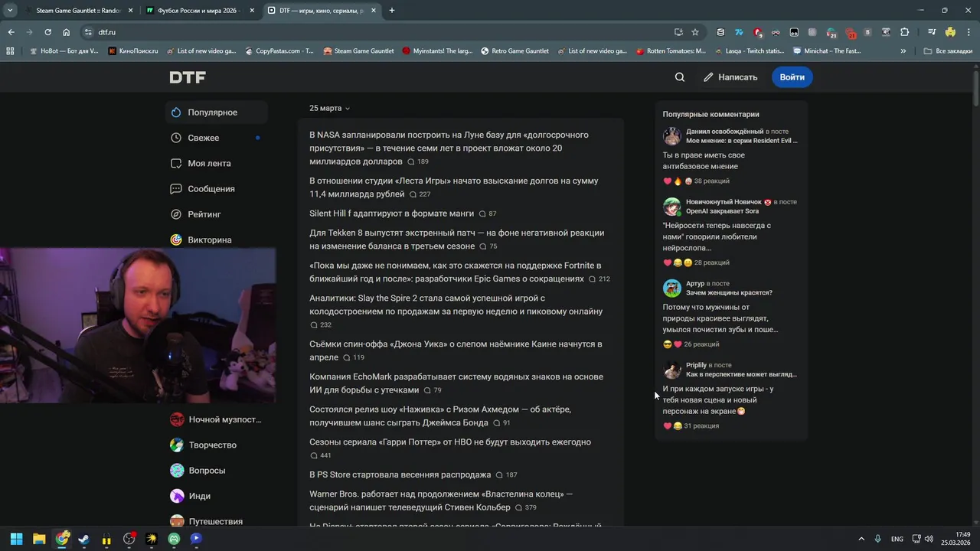Screen dimensions: 980x551
Task: Open Chrome profile avatar icon
Action: point(950,32)
